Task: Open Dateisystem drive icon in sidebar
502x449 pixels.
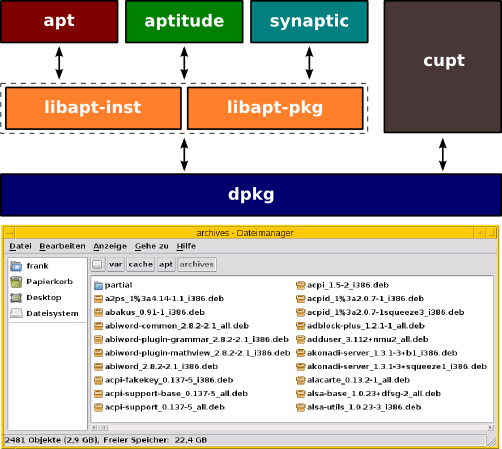Action: (16, 313)
